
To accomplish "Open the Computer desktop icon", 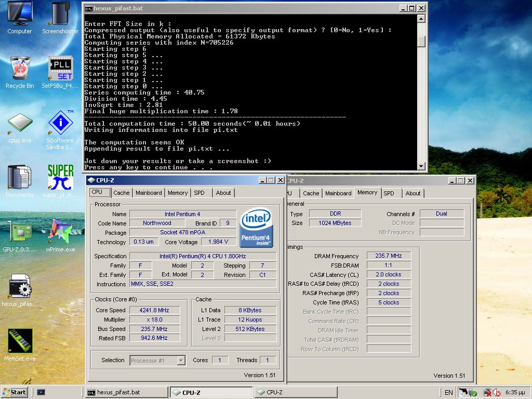I will pos(20,17).
